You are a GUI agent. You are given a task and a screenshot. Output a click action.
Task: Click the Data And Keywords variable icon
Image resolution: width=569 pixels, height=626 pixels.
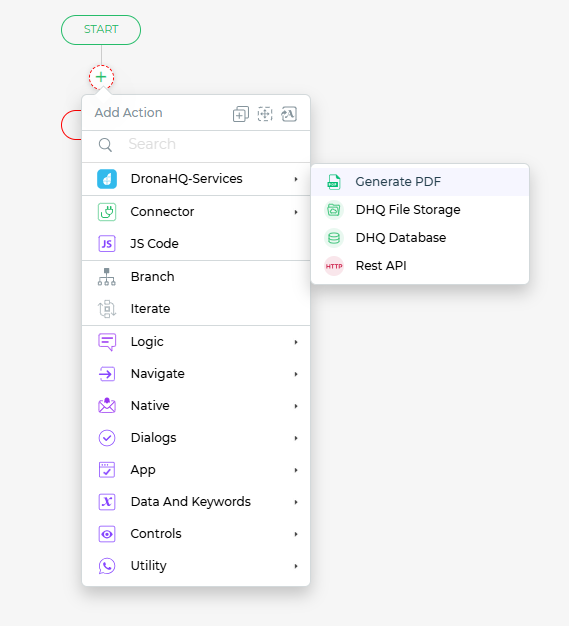(x=107, y=502)
